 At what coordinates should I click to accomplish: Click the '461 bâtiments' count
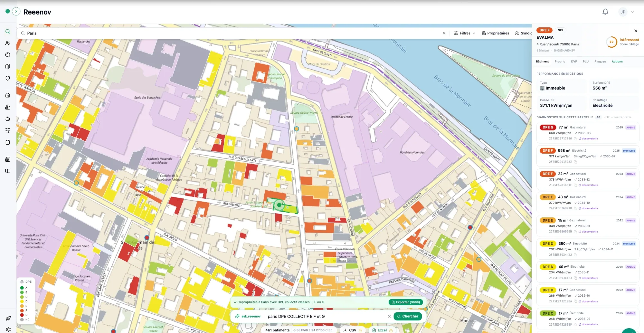tap(277, 330)
